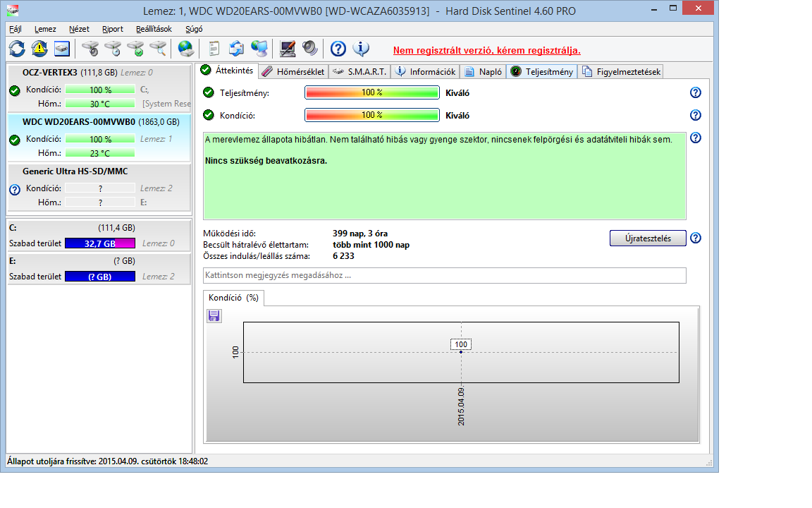Click the Újratesztelés button

point(648,238)
